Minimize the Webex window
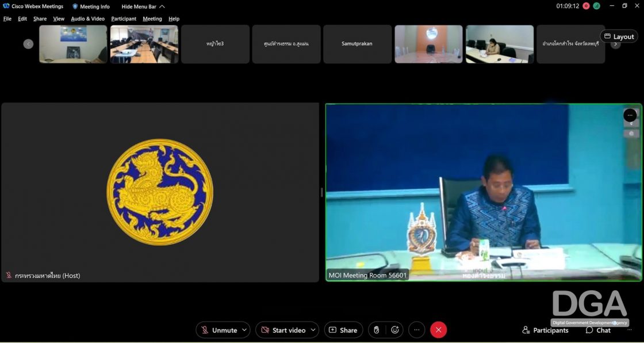Screen dimensions: 644x343 pyautogui.click(x=612, y=6)
